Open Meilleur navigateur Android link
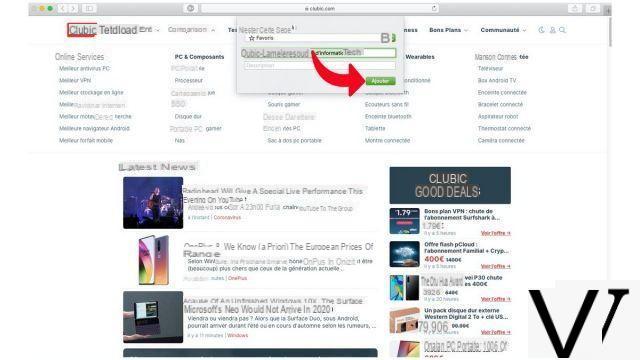This screenshot has width=640, height=360. [94, 128]
